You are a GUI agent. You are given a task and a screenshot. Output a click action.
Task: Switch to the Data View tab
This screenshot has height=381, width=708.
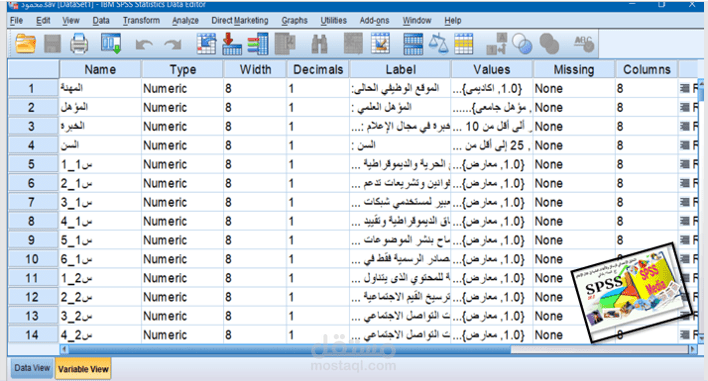click(32, 368)
